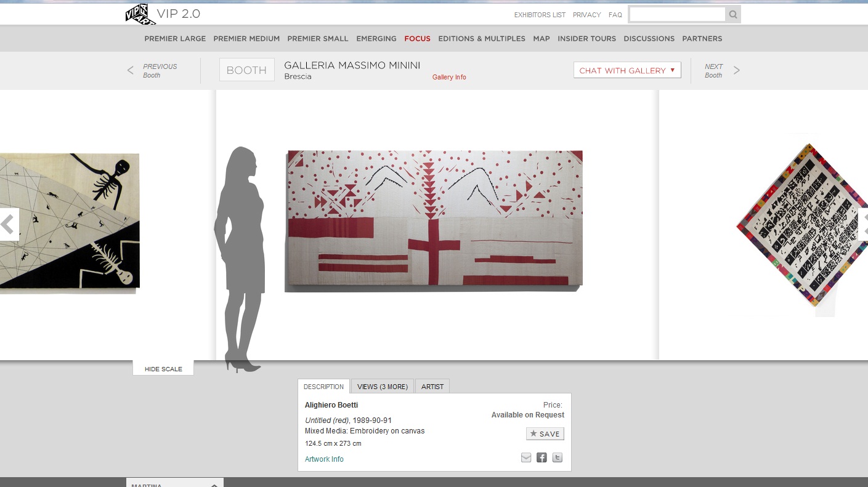
Task: Click the search input field
Action: 677,14
